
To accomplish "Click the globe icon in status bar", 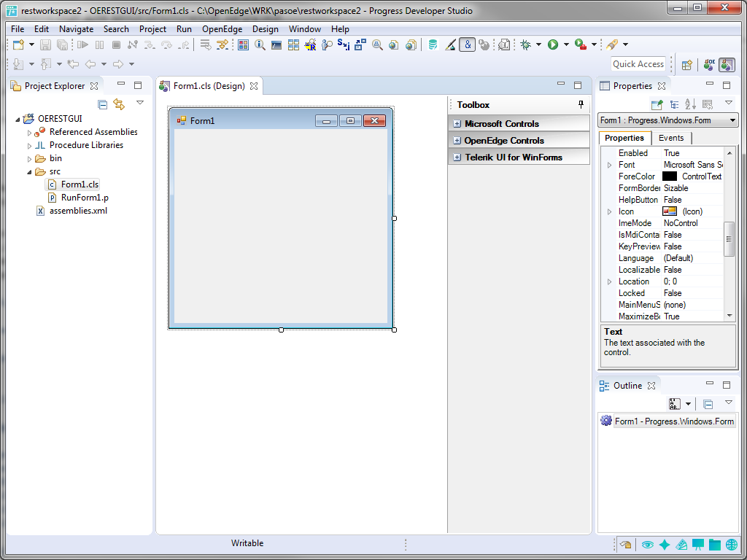I will coord(732,544).
